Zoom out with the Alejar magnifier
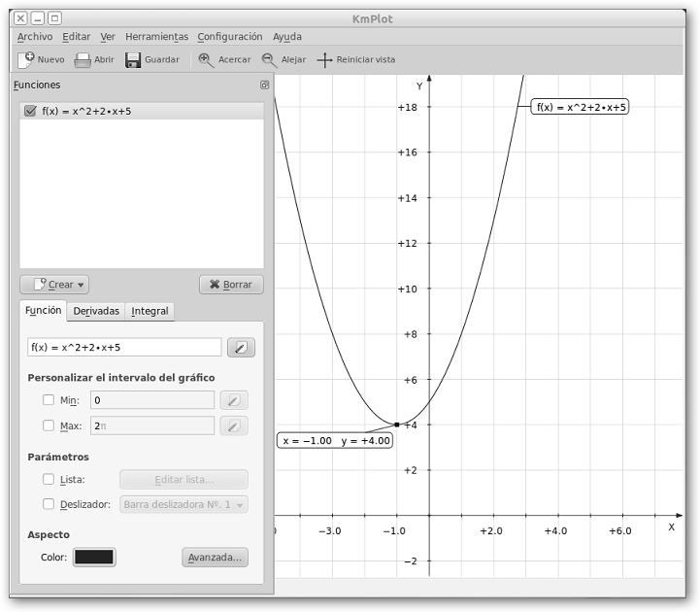Screen dimensions: 700x612 [269, 59]
